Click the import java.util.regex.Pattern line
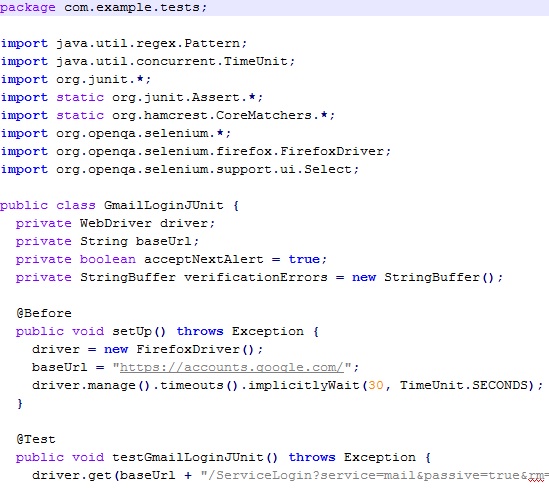The image size is (549, 488). pyautogui.click(x=124, y=43)
